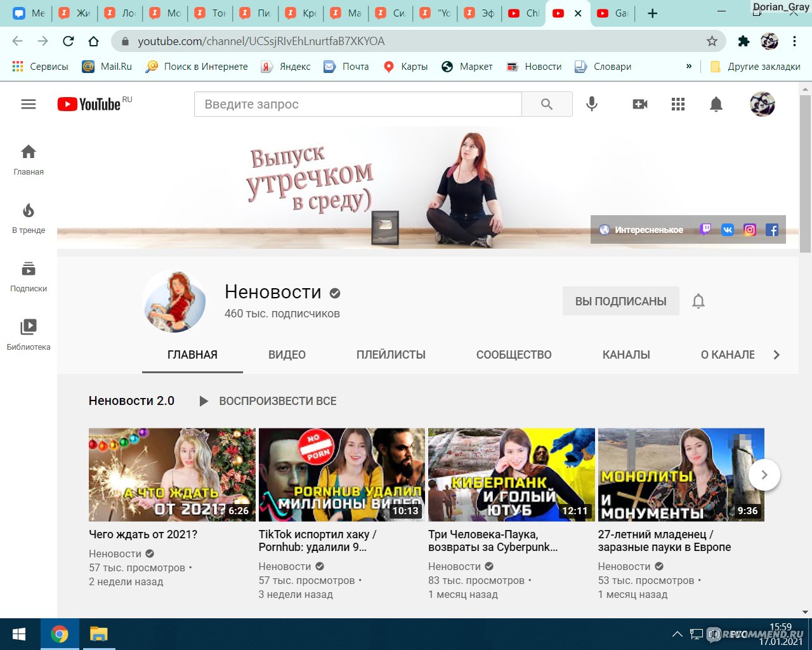Start voice search with the microphone icon

[x=592, y=104]
